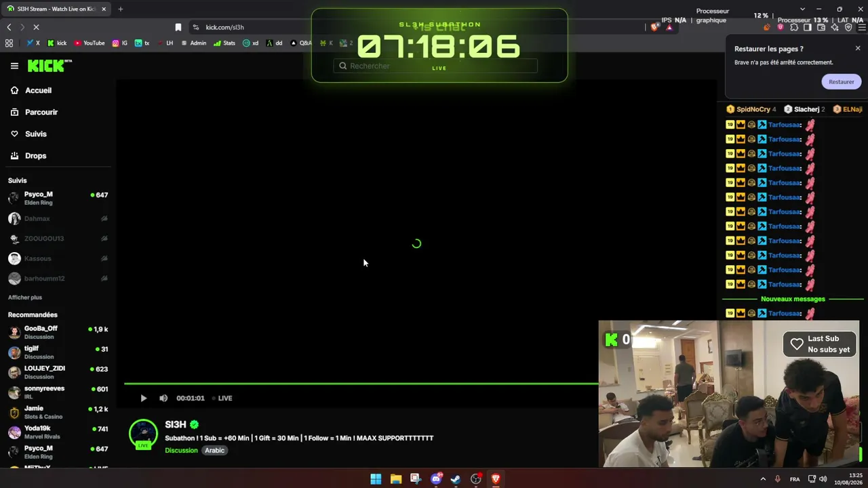Open the YouTube bookmark
The image size is (868, 488).
90,43
